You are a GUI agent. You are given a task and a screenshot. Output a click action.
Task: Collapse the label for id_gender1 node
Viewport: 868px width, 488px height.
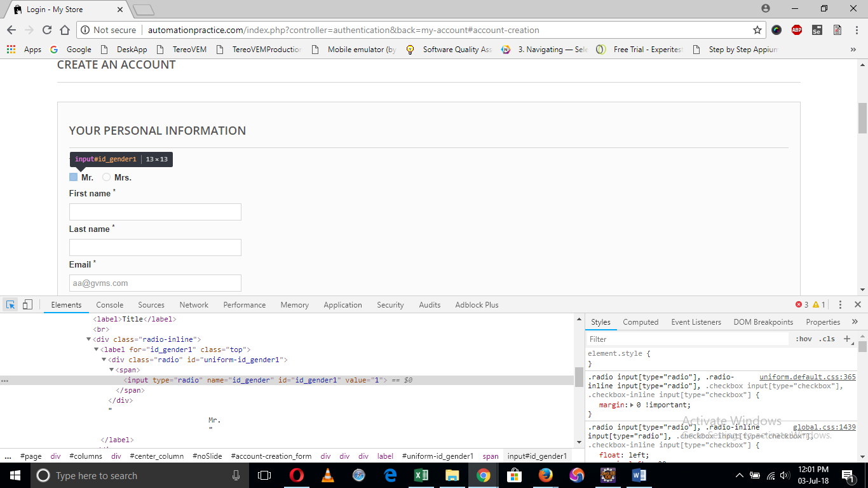point(96,349)
